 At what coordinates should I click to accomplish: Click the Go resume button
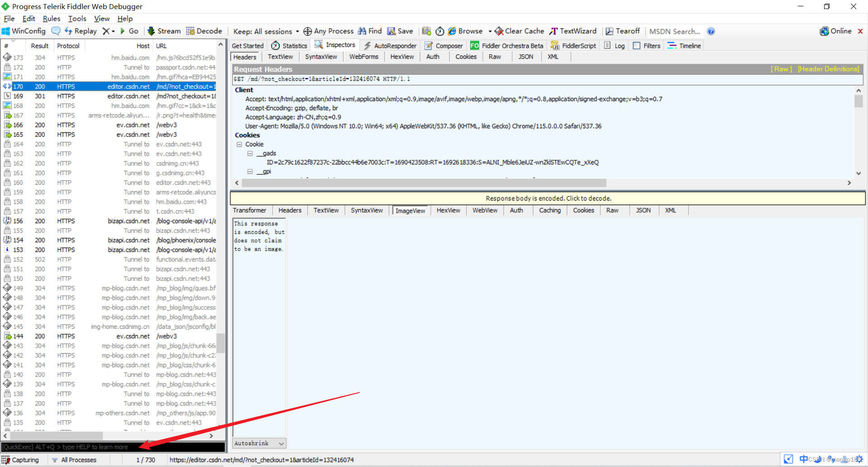pyautogui.click(x=129, y=31)
